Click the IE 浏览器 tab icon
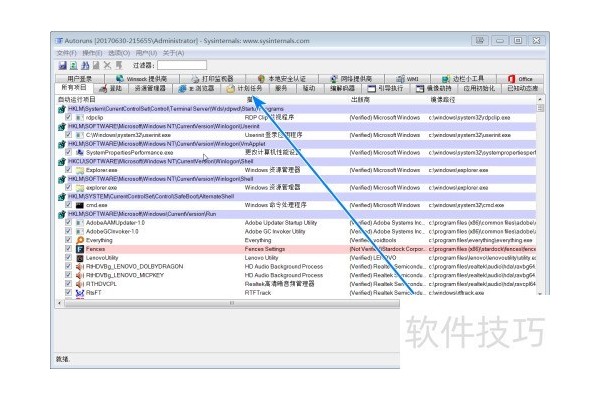 tap(182, 89)
